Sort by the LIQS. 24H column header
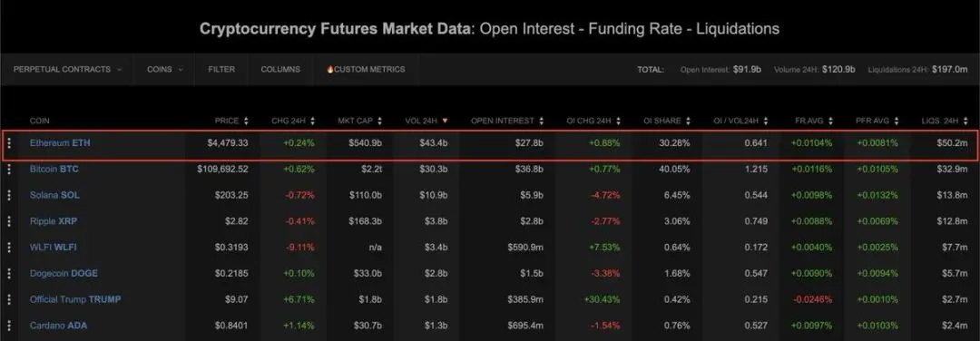The width and height of the screenshot is (980, 341). [x=945, y=121]
